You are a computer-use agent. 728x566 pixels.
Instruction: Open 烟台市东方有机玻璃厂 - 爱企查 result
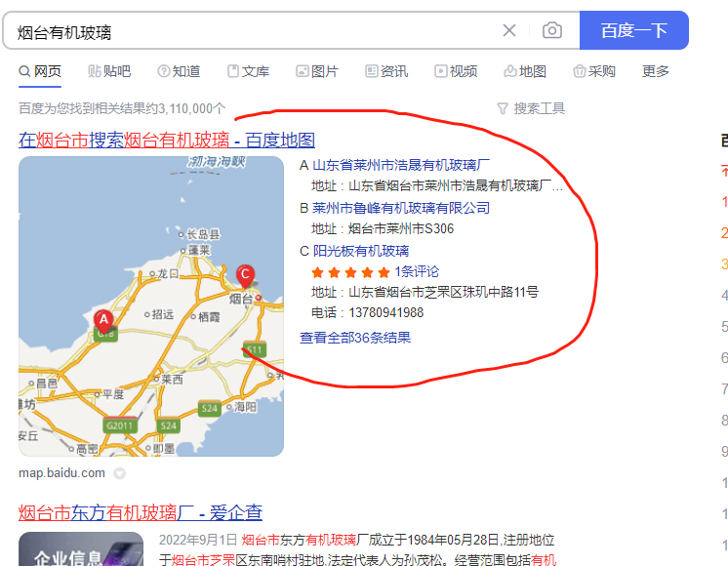[141, 512]
